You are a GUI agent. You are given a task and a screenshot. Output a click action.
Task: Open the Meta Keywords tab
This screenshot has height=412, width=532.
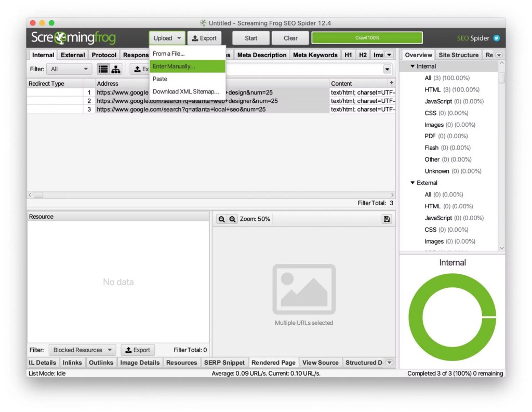(315, 55)
